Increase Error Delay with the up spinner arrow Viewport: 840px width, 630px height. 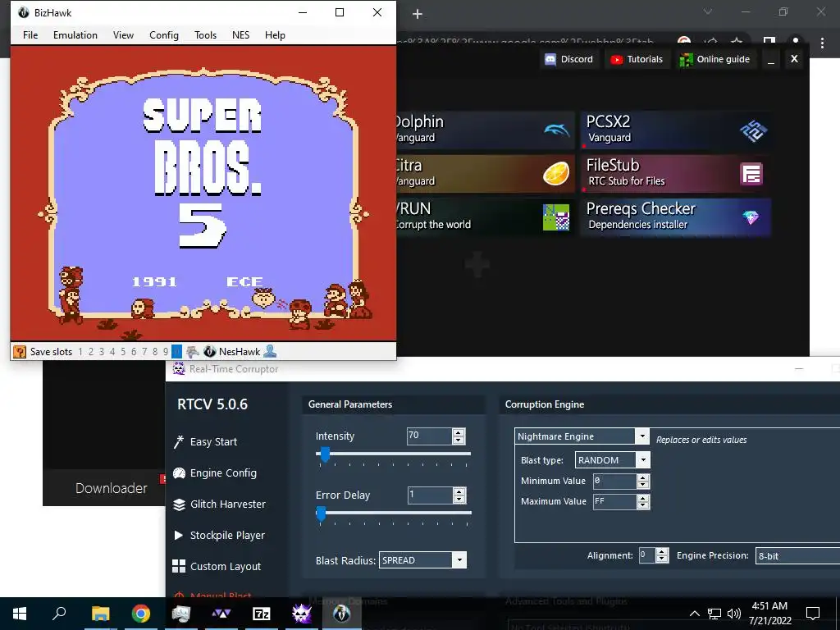tap(459, 491)
